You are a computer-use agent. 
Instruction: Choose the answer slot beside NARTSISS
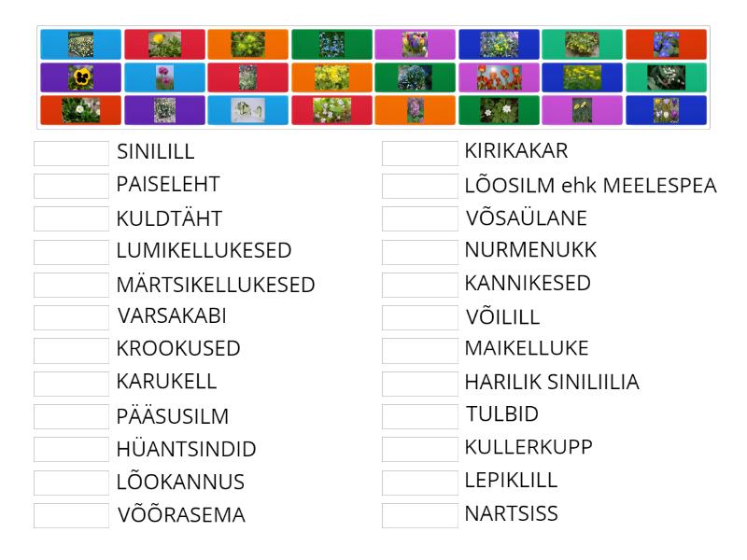click(419, 515)
